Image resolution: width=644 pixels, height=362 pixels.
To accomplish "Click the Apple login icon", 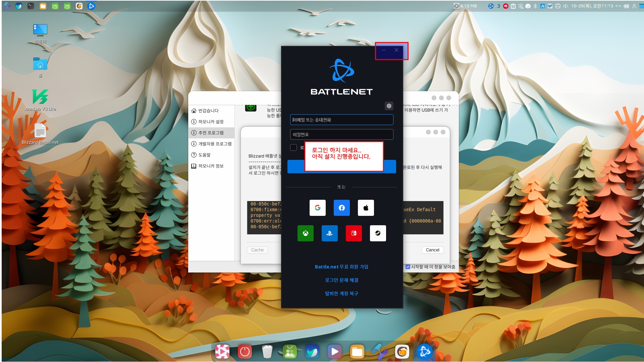I will click(366, 208).
